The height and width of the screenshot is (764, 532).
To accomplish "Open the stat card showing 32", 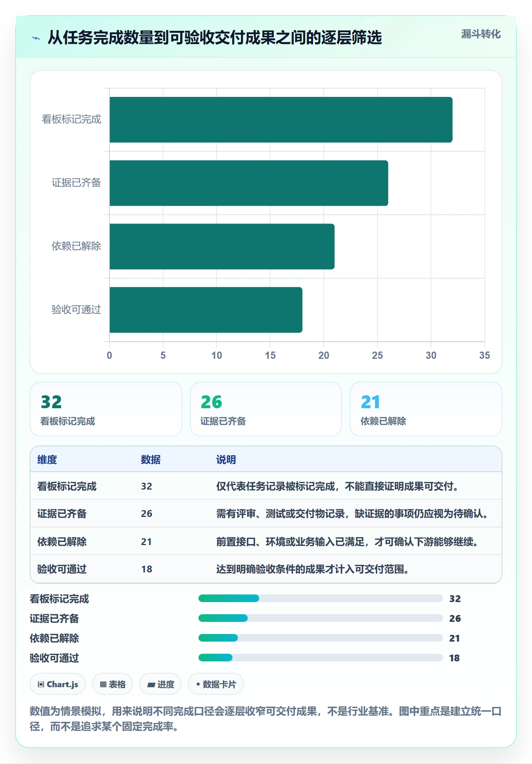I will (106, 409).
